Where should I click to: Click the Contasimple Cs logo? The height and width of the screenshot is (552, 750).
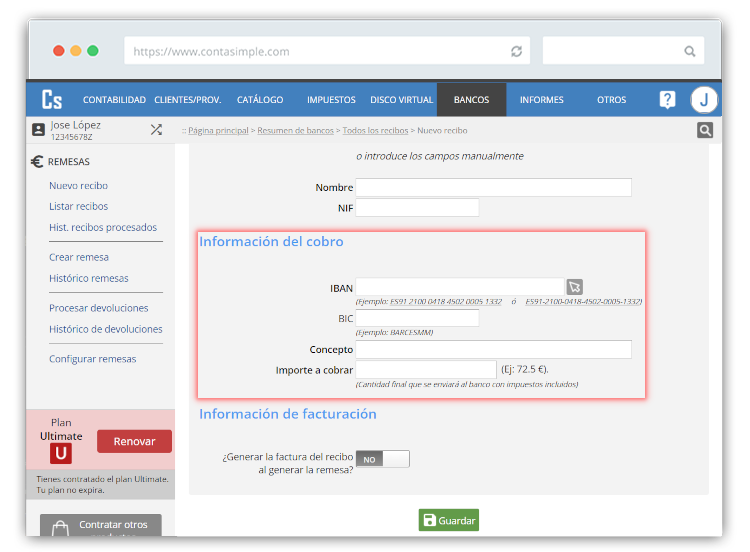[52, 99]
